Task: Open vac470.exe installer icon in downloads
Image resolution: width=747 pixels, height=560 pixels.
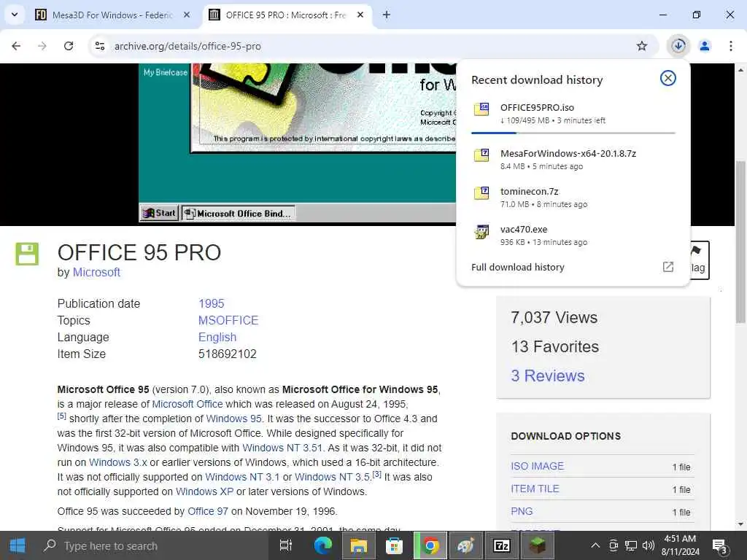Action: click(481, 231)
